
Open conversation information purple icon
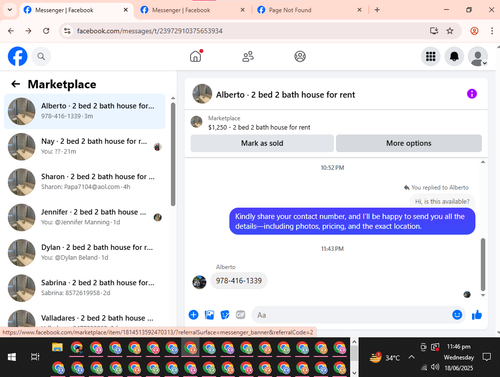(471, 94)
